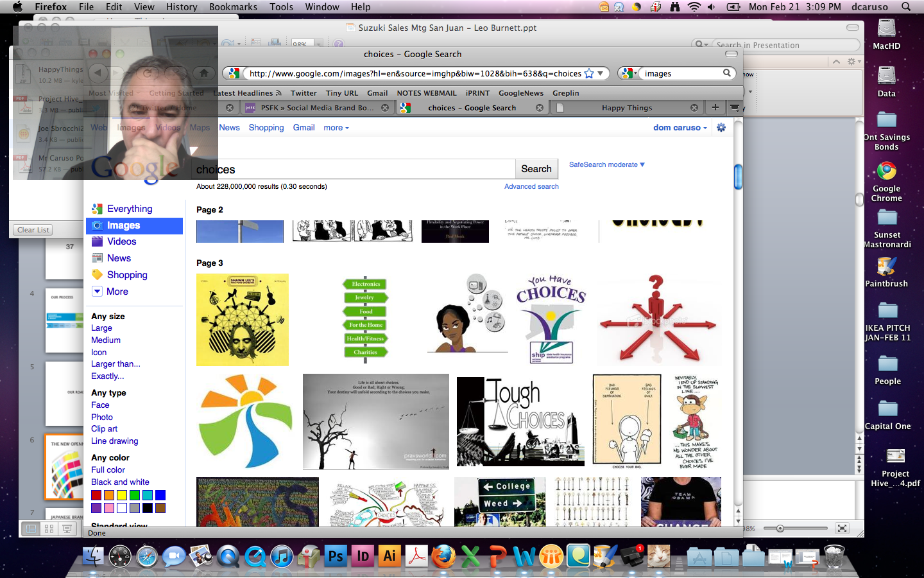This screenshot has width=924, height=578.
Task: Open the Tough Choices image thumbnail
Action: point(520,421)
